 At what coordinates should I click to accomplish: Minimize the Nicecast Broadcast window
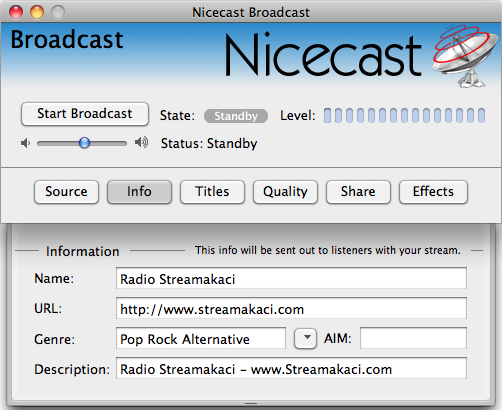point(37,12)
